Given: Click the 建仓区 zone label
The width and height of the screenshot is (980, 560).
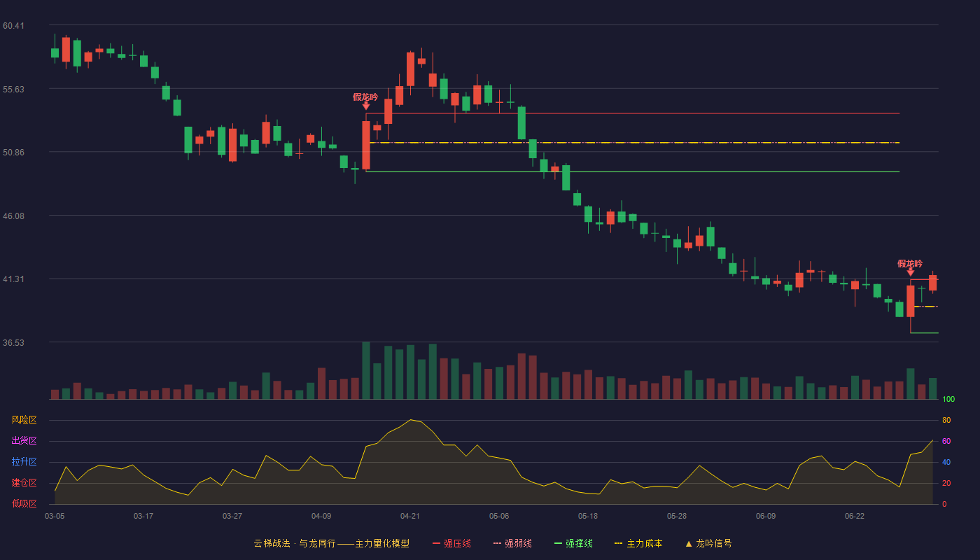Looking at the screenshot, I should click(x=24, y=483).
